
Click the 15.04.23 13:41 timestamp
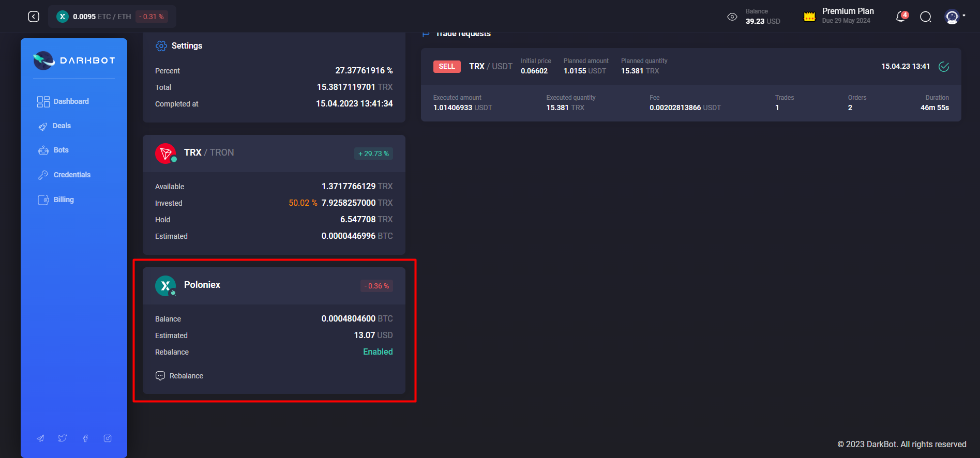click(x=906, y=66)
